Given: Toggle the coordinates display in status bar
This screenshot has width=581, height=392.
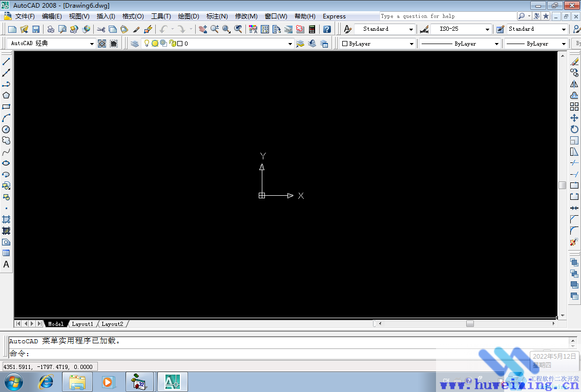Looking at the screenshot, I should coord(50,367).
